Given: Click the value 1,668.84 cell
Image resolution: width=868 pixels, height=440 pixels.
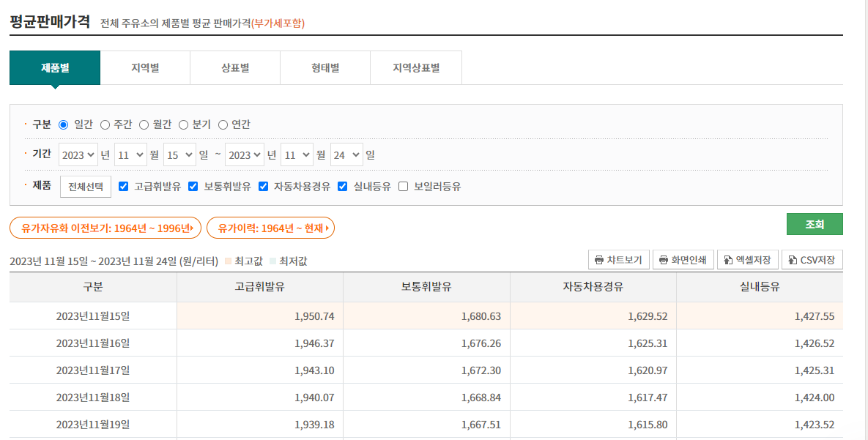Looking at the screenshot, I should click(x=427, y=398).
